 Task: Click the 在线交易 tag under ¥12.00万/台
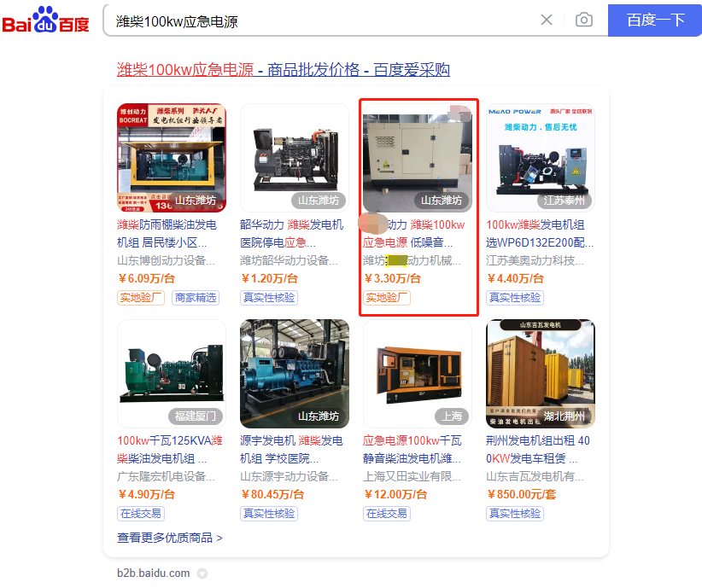coord(387,514)
